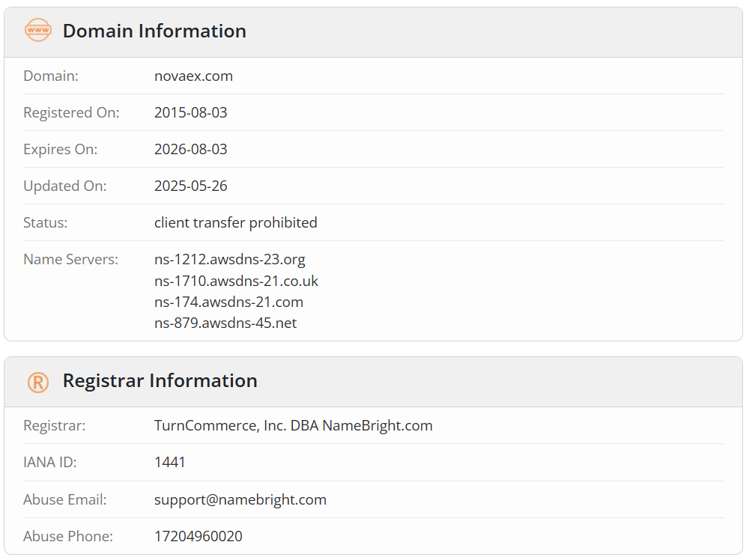Click the support@namebright.com abuse email
749x560 pixels.
240,499
